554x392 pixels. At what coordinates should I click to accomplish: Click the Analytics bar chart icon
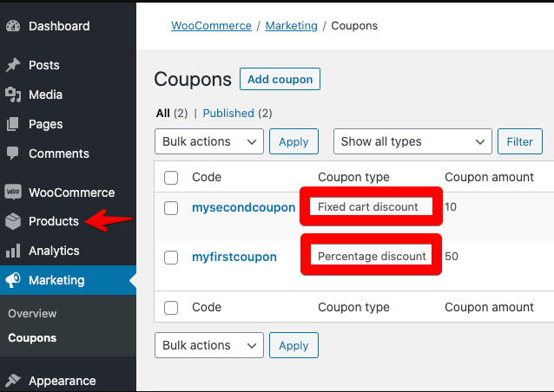13,251
